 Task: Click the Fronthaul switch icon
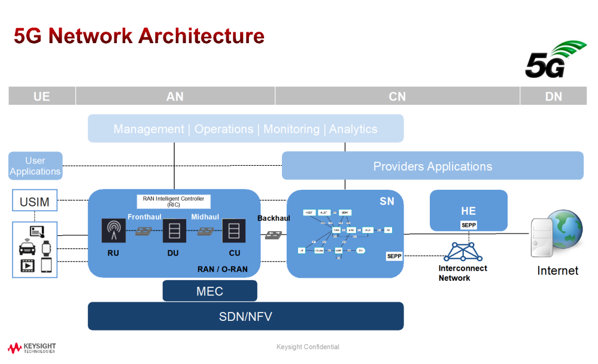point(144,231)
